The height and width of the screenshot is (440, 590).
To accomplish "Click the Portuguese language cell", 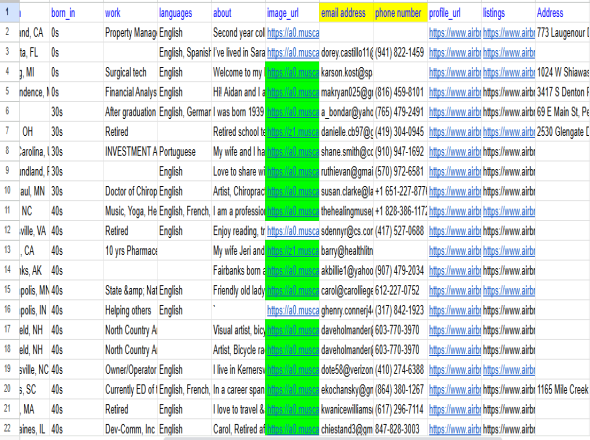I will click(x=184, y=152).
